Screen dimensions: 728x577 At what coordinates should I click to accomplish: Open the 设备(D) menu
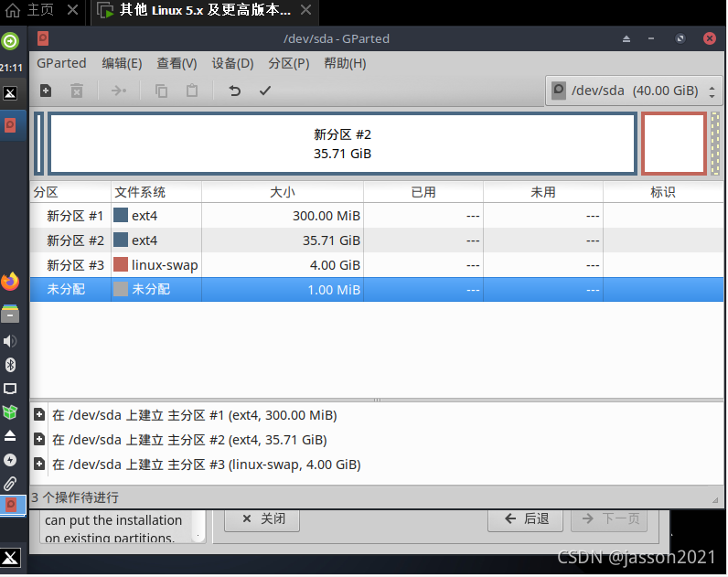pos(232,63)
